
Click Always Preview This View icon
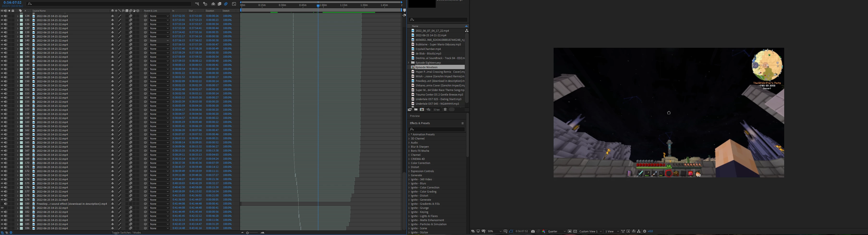point(473,231)
